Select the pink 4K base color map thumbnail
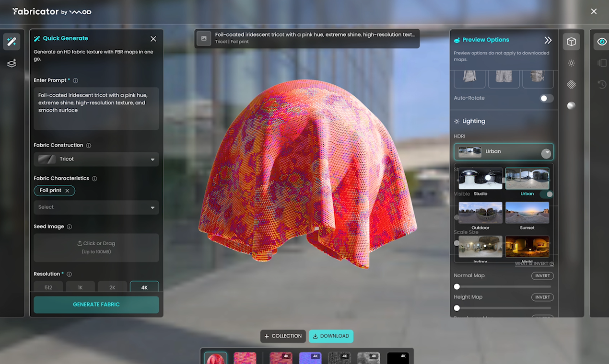Screen dimensions: 609x364 pos(281,358)
